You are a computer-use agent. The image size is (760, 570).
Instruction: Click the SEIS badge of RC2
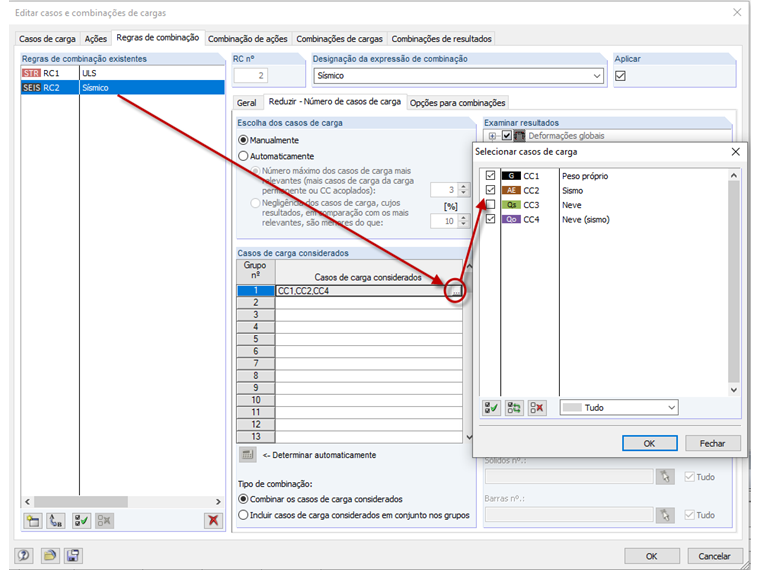(x=32, y=88)
